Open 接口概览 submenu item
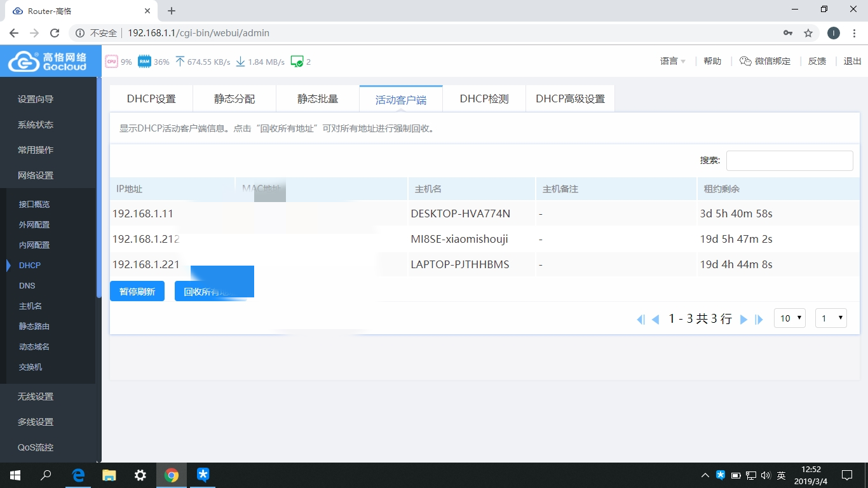 [34, 204]
